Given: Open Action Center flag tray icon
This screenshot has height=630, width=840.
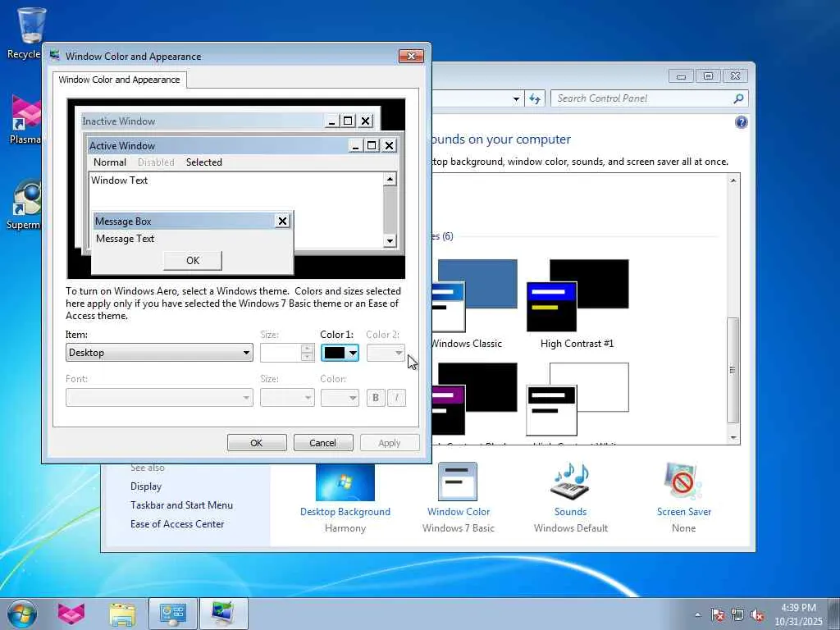Looking at the screenshot, I should coord(718,615).
